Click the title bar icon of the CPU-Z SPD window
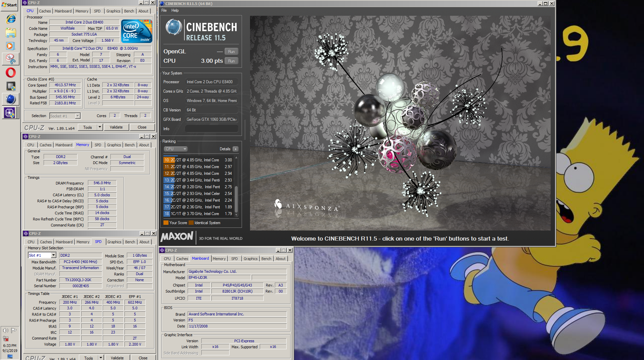The height and width of the screenshot is (360, 644). [x=26, y=234]
